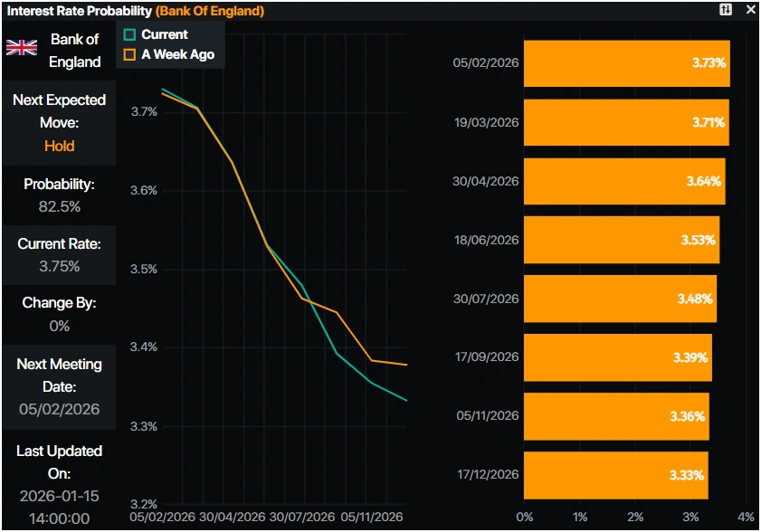
Task: Click the 30/07/2026 bar showing 3.48%
Action: 620,299
